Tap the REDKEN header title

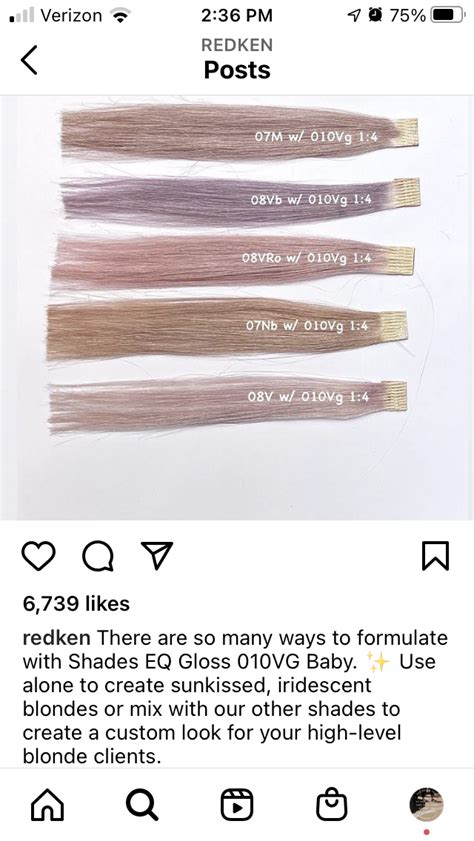point(237,45)
